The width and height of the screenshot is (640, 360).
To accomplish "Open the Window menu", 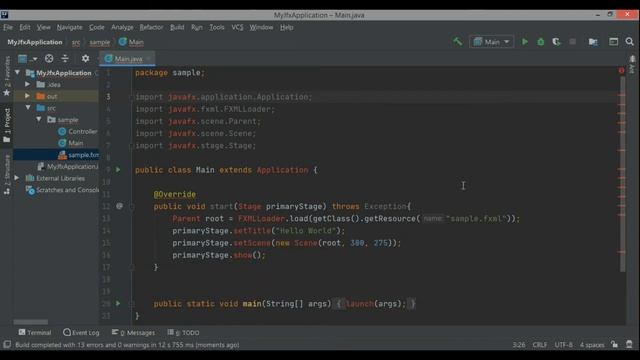I will (x=261, y=27).
